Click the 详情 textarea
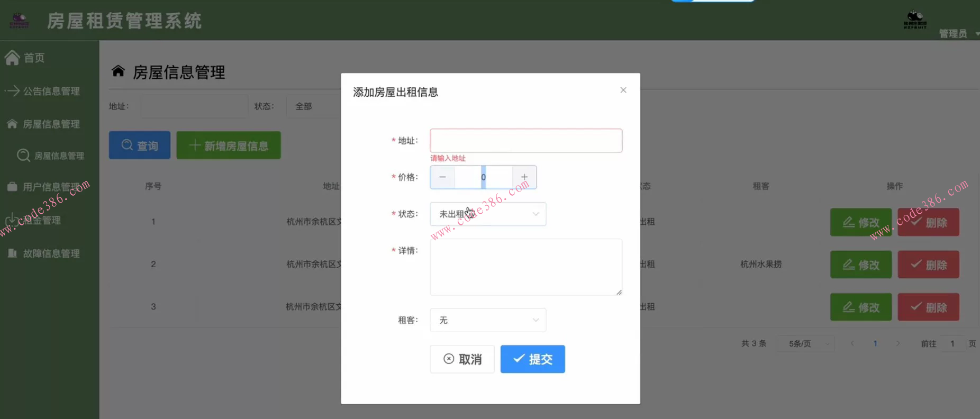The image size is (980, 419). (526, 267)
